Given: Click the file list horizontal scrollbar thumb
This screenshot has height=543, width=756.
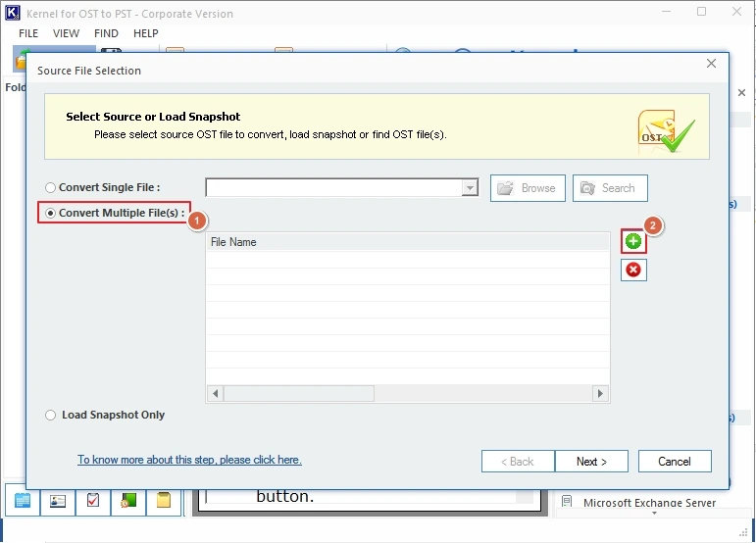Looking at the screenshot, I should (299, 393).
